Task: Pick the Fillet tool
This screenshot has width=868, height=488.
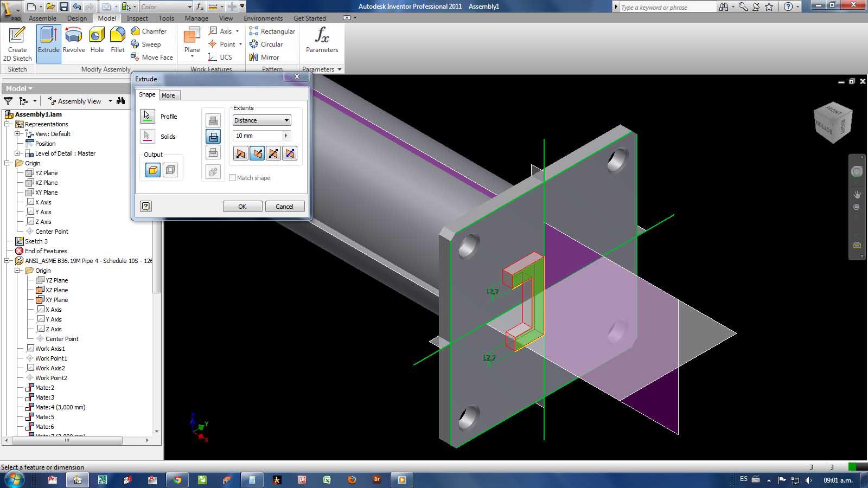Action: point(117,41)
